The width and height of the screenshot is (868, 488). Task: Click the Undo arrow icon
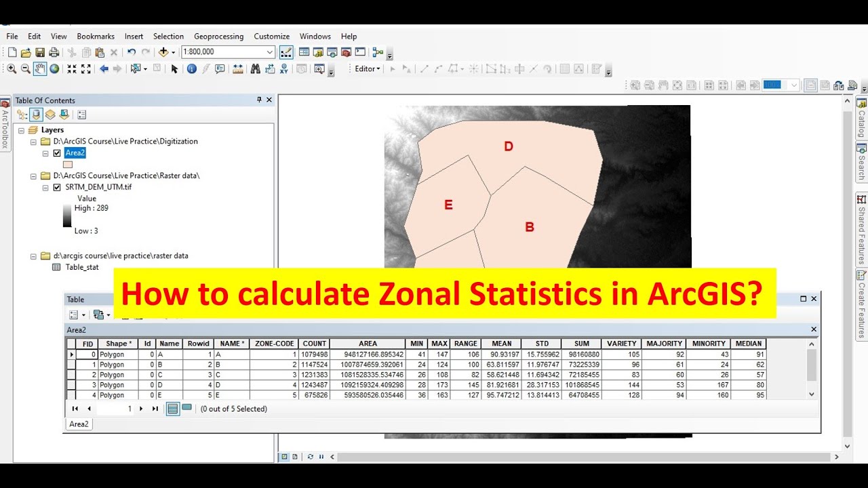[132, 52]
